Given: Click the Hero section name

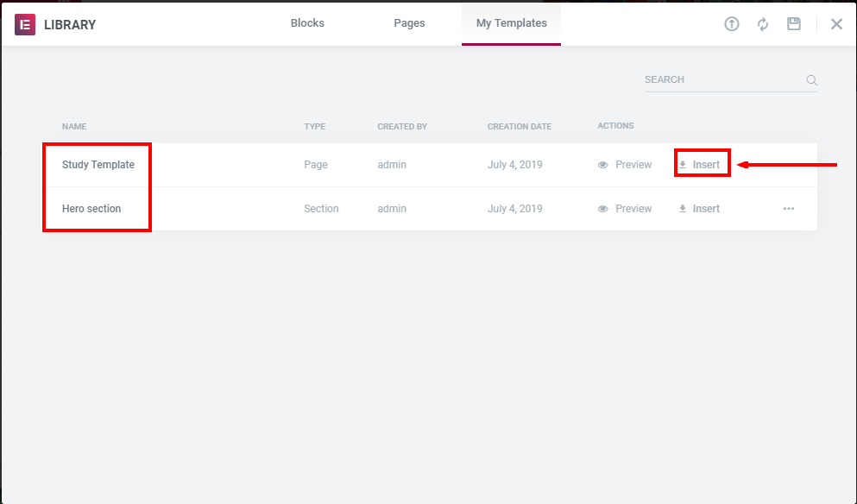Looking at the screenshot, I should 91,209.
